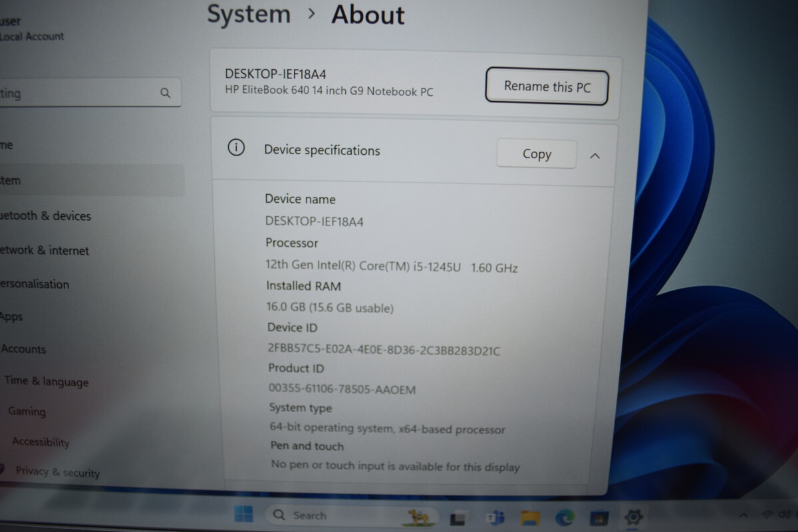The width and height of the screenshot is (798, 532).
Task: Click the 16.0 GB (15.6 GB usable) text
Action: click(x=330, y=307)
